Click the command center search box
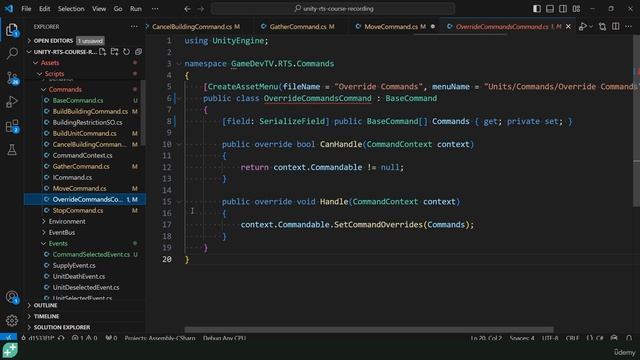640x360 pixels. [x=333, y=9]
